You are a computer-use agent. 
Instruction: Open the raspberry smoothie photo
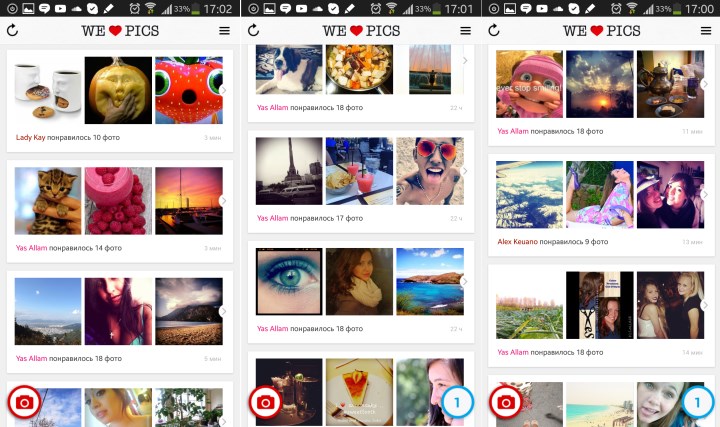click(118, 201)
